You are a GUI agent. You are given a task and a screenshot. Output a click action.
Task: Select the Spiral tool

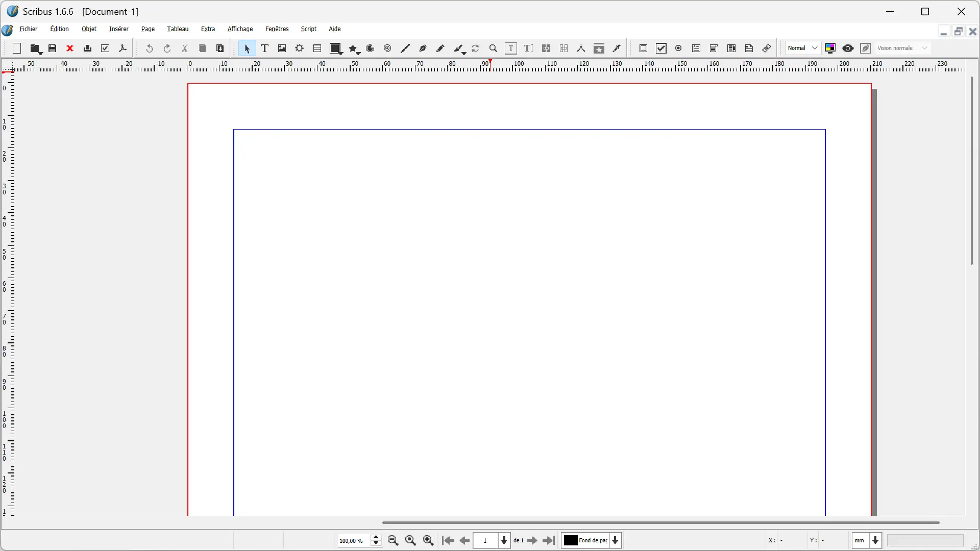point(388,48)
